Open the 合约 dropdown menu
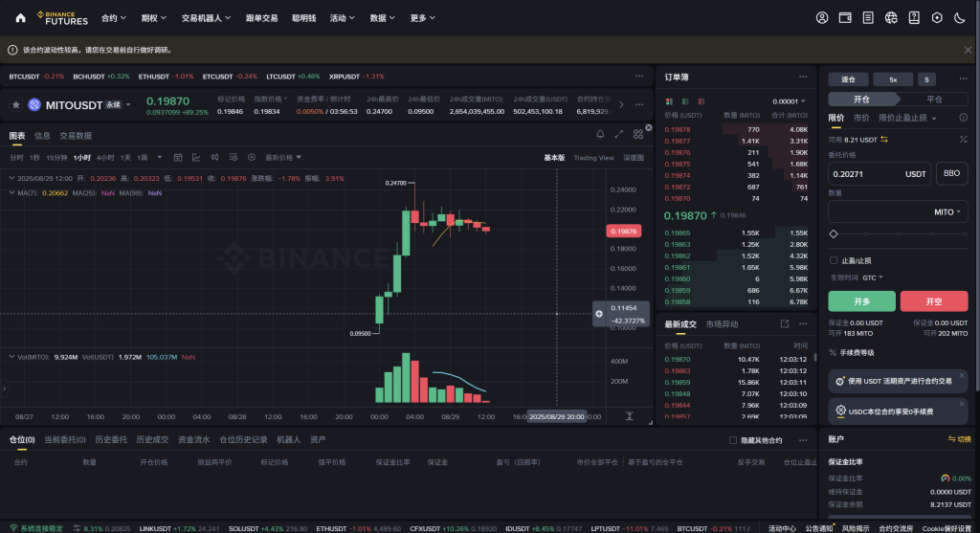Image resolution: width=980 pixels, height=533 pixels. click(x=114, y=18)
